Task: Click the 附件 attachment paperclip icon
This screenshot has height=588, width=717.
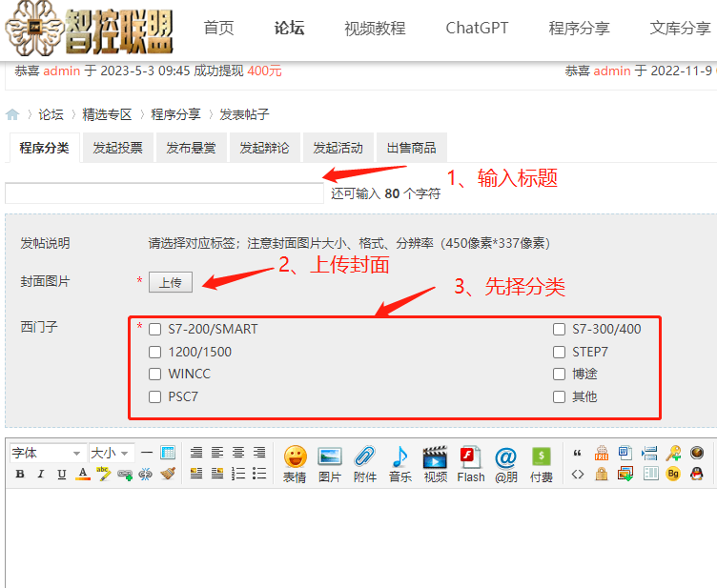Action: tap(364, 462)
